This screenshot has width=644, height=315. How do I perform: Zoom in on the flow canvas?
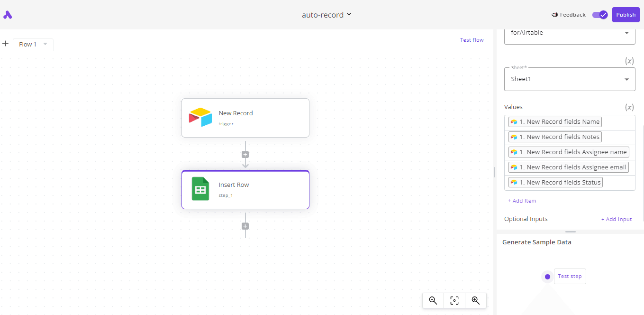coord(476,300)
